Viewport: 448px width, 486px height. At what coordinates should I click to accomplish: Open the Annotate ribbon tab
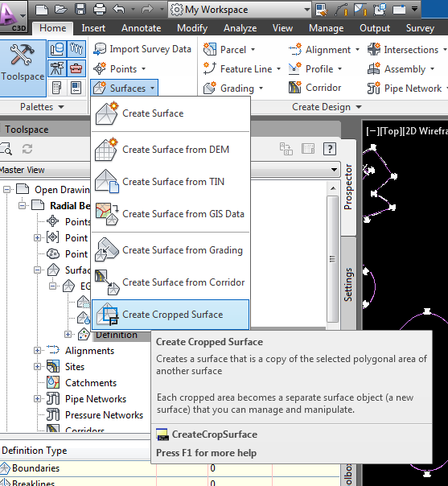point(141,28)
